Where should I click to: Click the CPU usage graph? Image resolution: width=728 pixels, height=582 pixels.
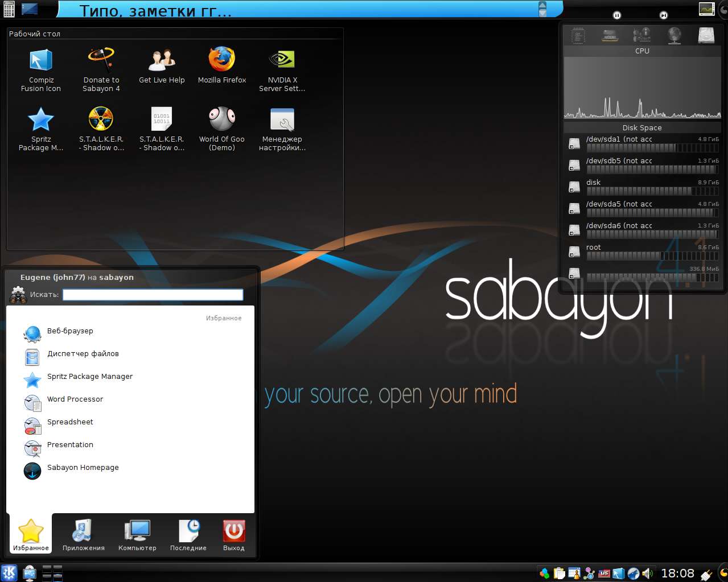coord(642,87)
